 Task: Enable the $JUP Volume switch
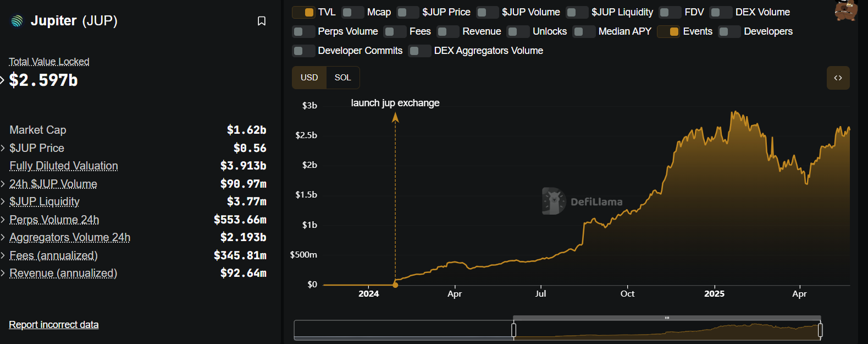(487, 12)
